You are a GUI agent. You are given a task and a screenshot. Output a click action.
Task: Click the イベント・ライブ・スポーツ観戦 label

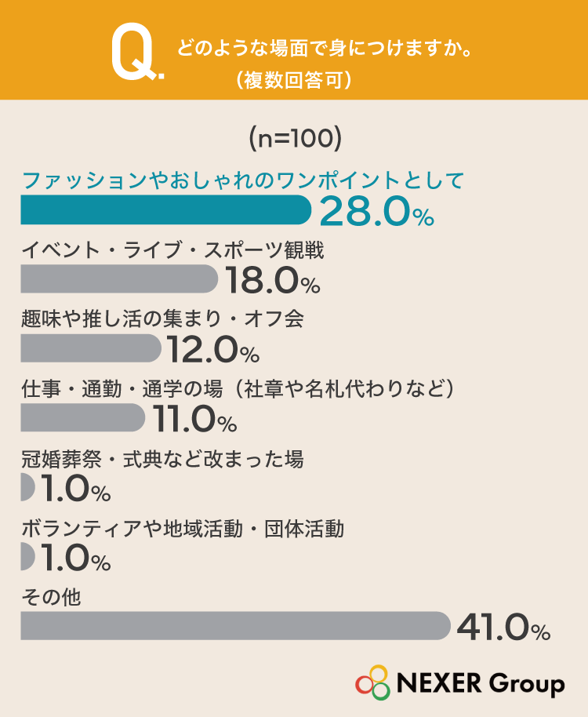[x=172, y=250]
